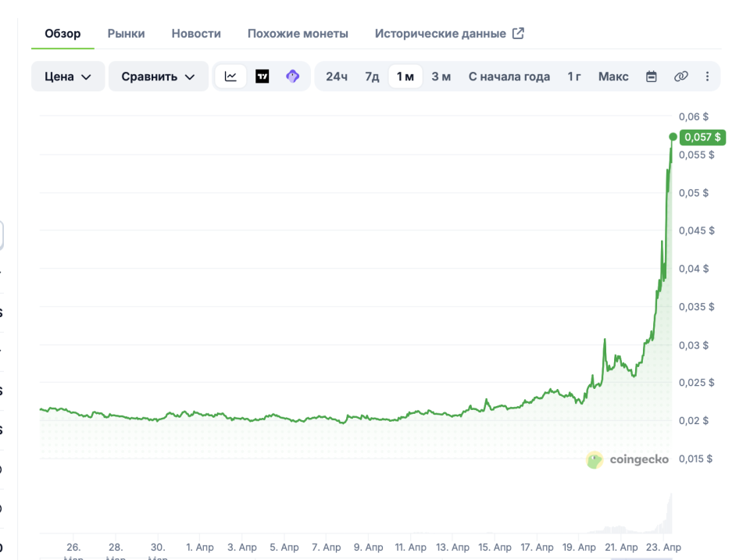
Task: Switch to the Похожие монеты tab
Action: (298, 34)
